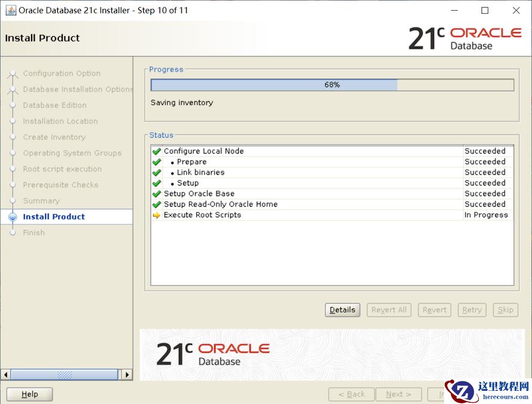Minimize the installer window
The width and height of the screenshot is (532, 404).
point(454,11)
